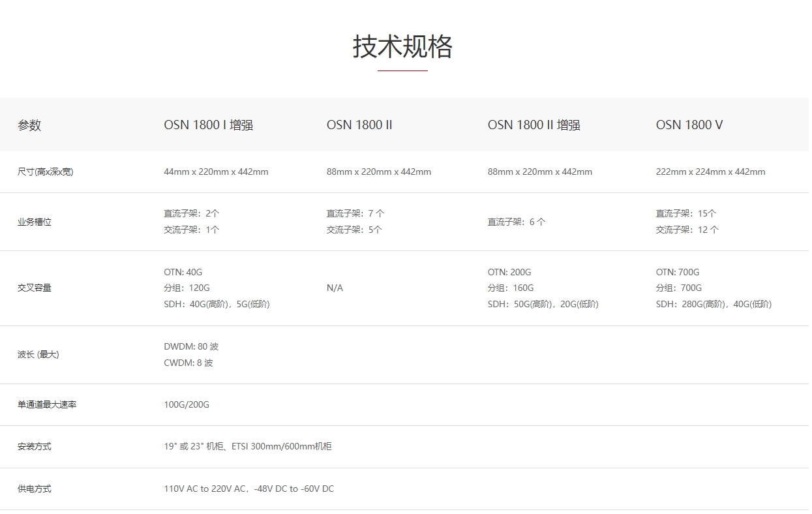Viewport: 812px width, 514px height.
Task: Select 分组：700G value
Action: pos(679,288)
